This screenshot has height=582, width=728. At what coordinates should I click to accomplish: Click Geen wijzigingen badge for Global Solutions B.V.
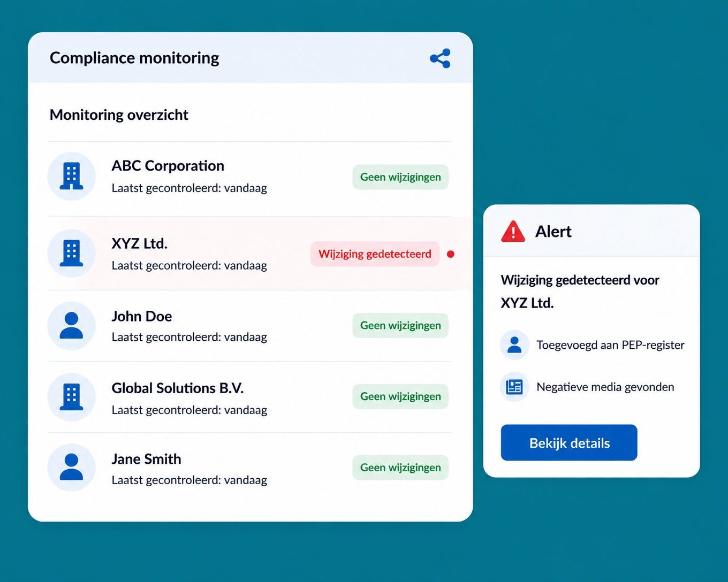click(x=400, y=396)
